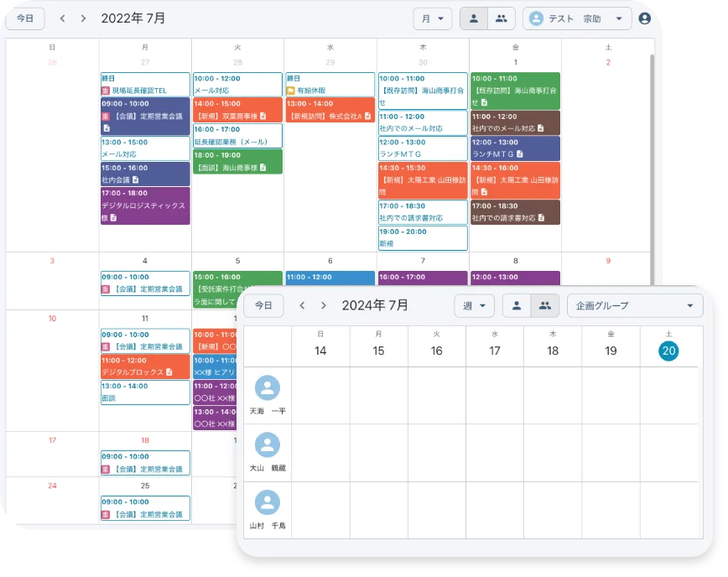The image size is (728, 577).
Task: Open the 企画グループ dropdown
Action: click(x=635, y=305)
